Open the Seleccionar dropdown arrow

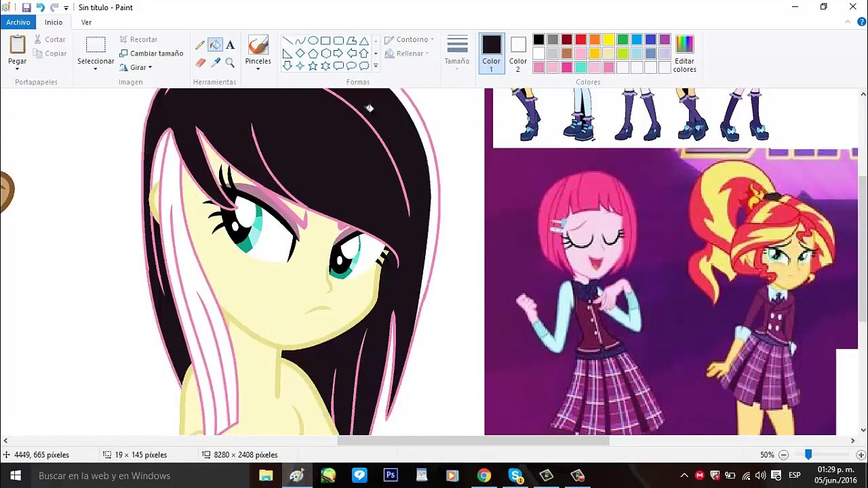(x=96, y=69)
